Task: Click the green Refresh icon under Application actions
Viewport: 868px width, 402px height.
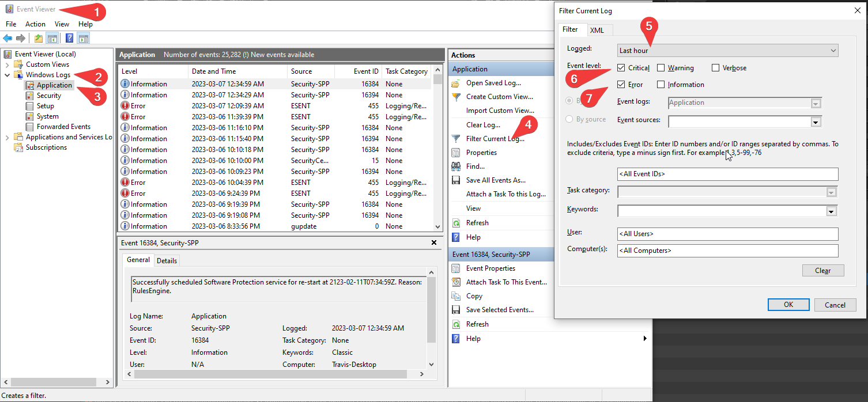Action: point(456,223)
